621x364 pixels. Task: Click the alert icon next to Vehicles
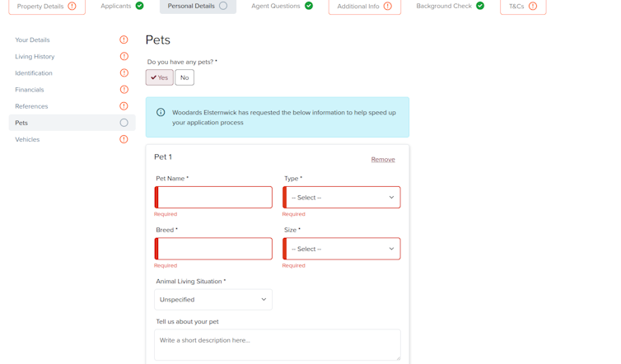click(124, 139)
